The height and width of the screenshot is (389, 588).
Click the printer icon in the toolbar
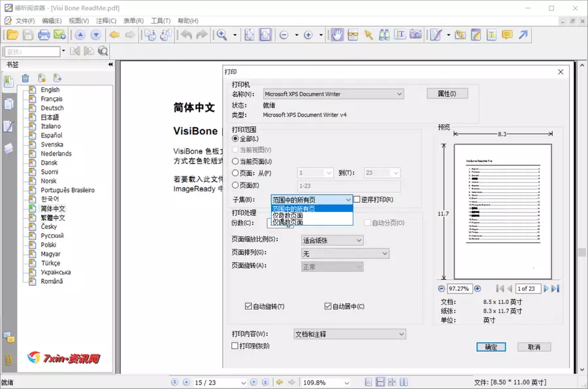click(44, 35)
